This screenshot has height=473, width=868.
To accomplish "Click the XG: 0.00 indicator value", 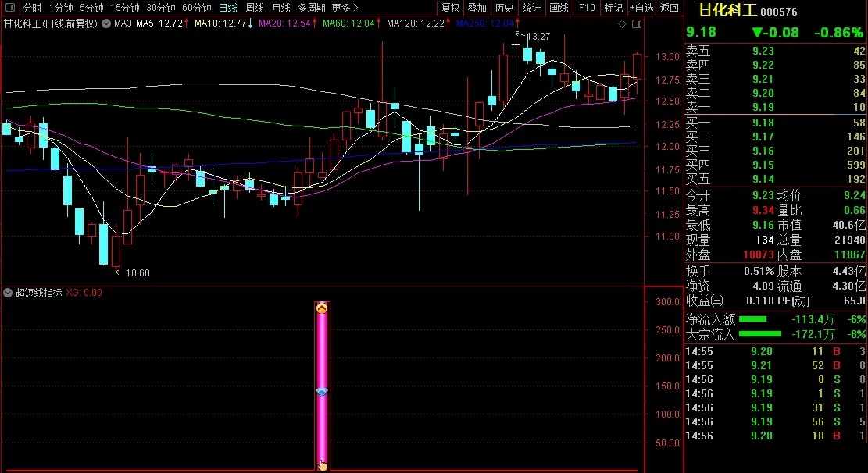I will tap(84, 293).
